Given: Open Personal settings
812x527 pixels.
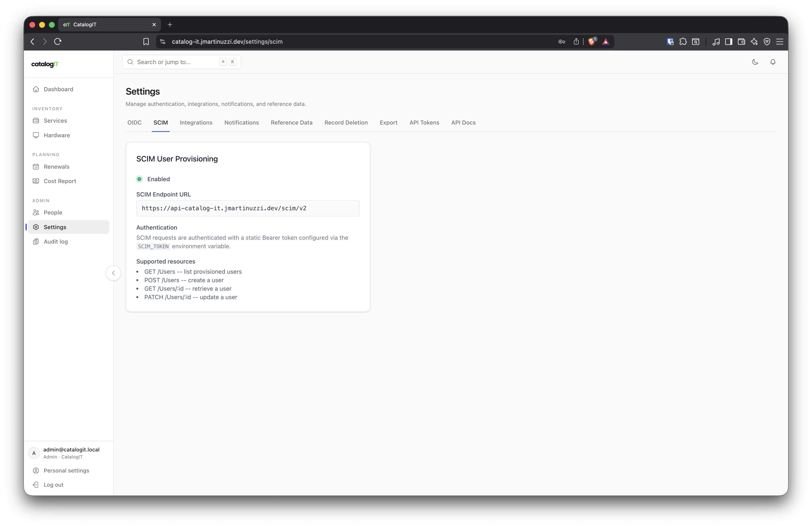Looking at the screenshot, I should pos(68,470).
